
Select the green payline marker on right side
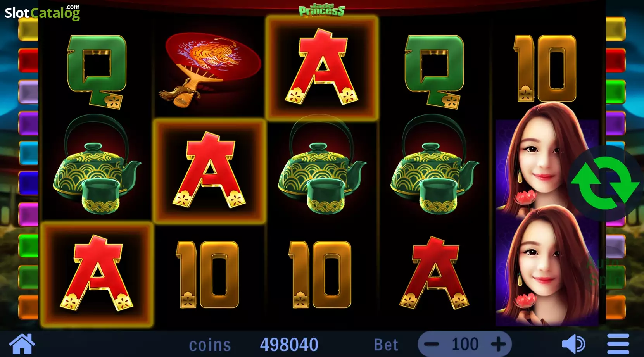(x=616, y=92)
